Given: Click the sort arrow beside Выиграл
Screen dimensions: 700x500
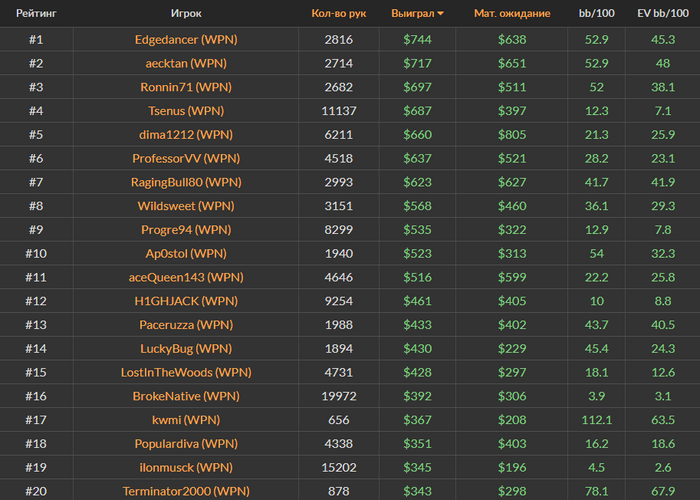Looking at the screenshot, I should click(441, 14).
